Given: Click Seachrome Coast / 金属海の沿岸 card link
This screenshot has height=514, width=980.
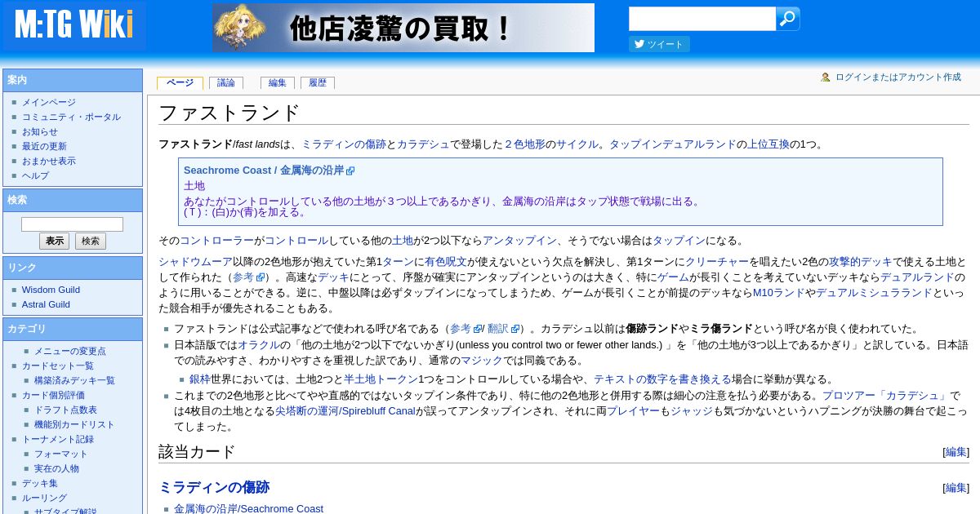Looking at the screenshot, I should [264, 171].
